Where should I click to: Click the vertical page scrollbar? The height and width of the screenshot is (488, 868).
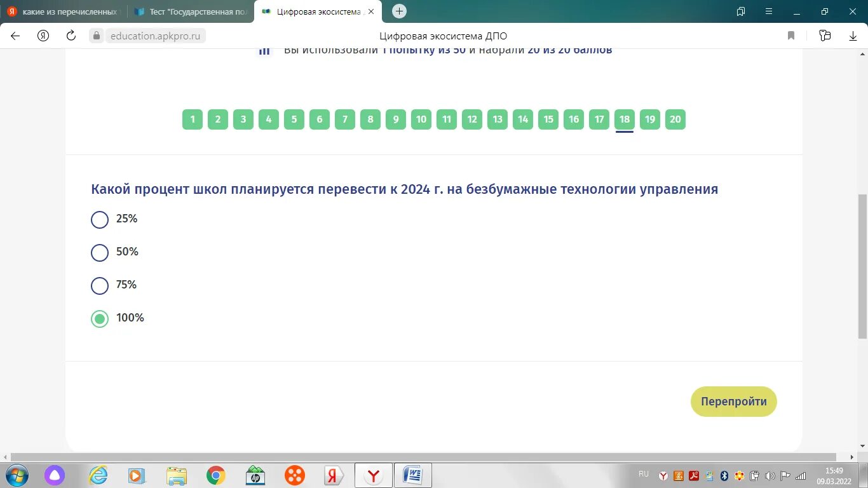pyautogui.click(x=862, y=267)
